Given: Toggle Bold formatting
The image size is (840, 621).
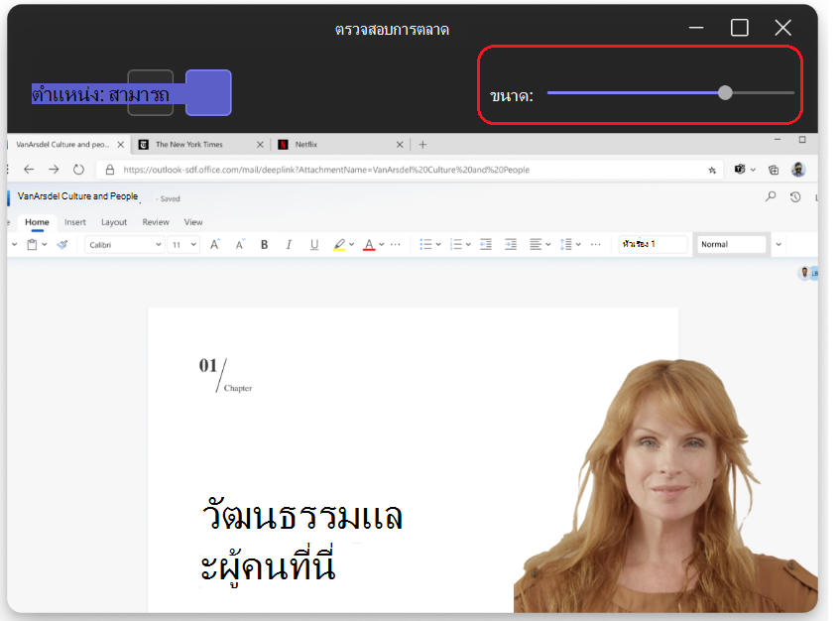Looking at the screenshot, I should pos(264,245).
